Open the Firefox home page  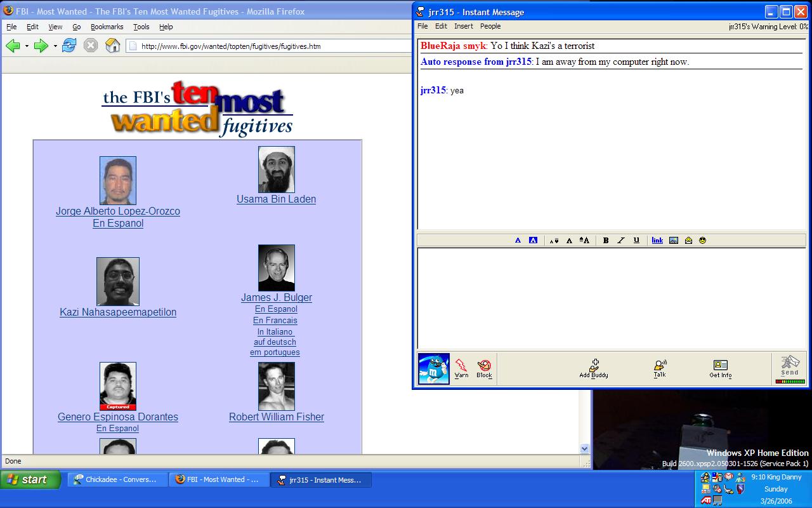click(113, 46)
